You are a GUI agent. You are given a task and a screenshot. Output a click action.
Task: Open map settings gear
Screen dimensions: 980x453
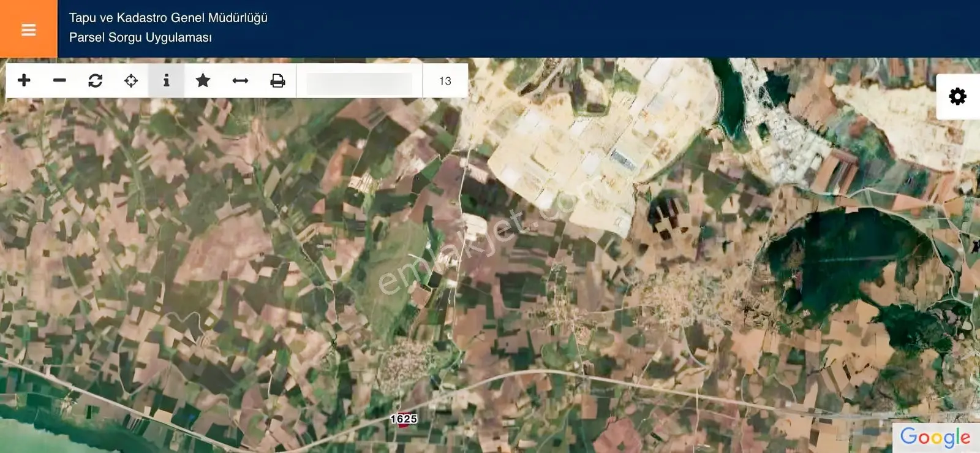957,96
